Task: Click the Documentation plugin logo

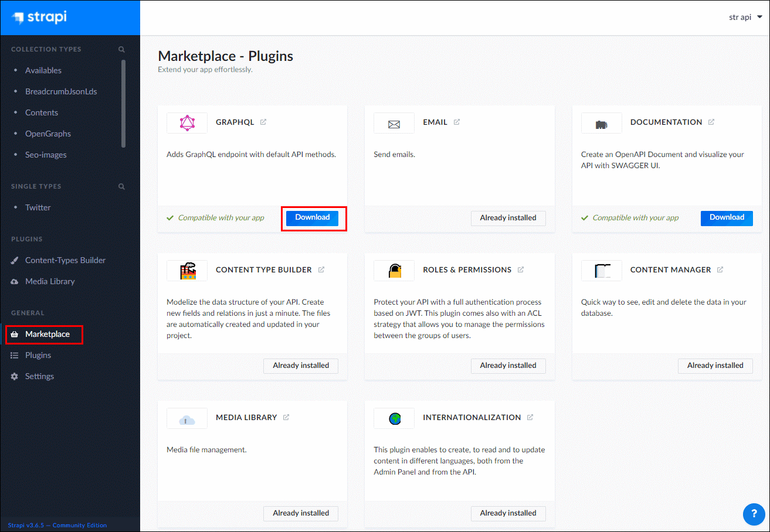Action: pyautogui.click(x=602, y=123)
